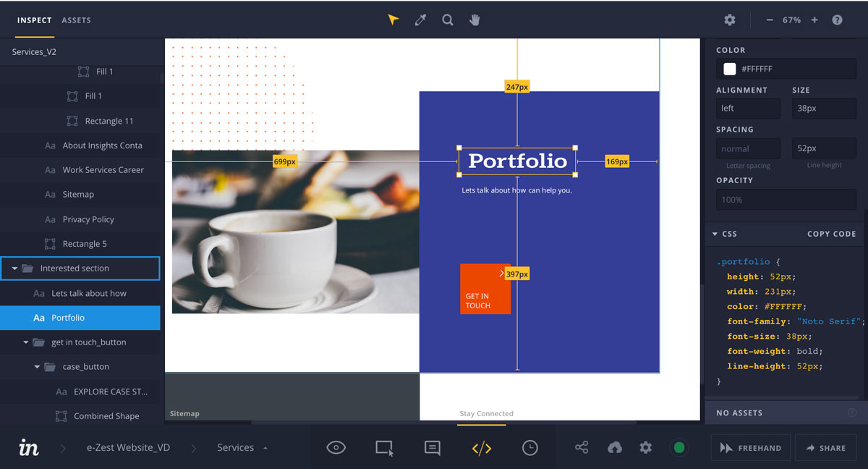Click the cloud download icon

(x=614, y=448)
